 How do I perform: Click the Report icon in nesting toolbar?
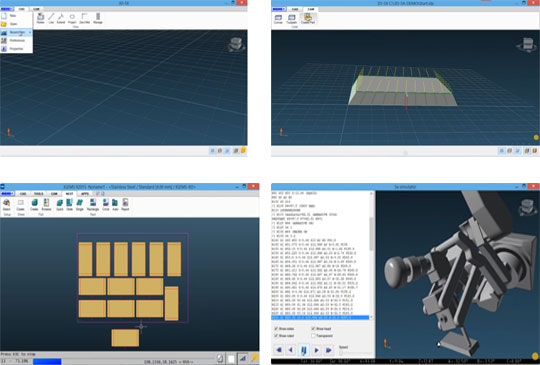coord(125,205)
